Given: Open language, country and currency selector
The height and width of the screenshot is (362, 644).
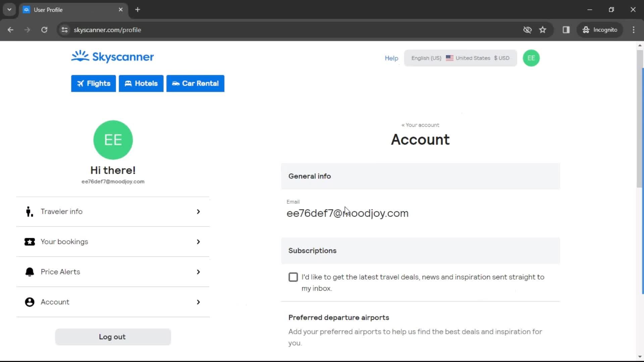Looking at the screenshot, I should tap(460, 58).
